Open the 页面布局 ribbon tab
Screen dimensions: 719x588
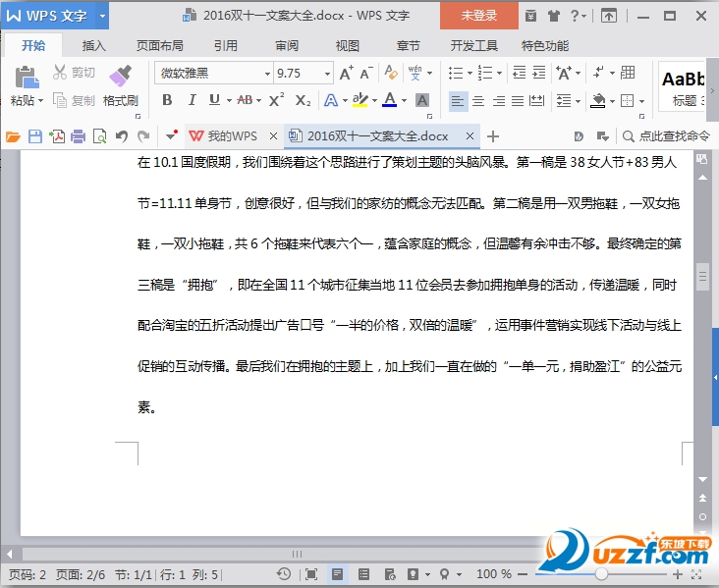[x=159, y=45]
